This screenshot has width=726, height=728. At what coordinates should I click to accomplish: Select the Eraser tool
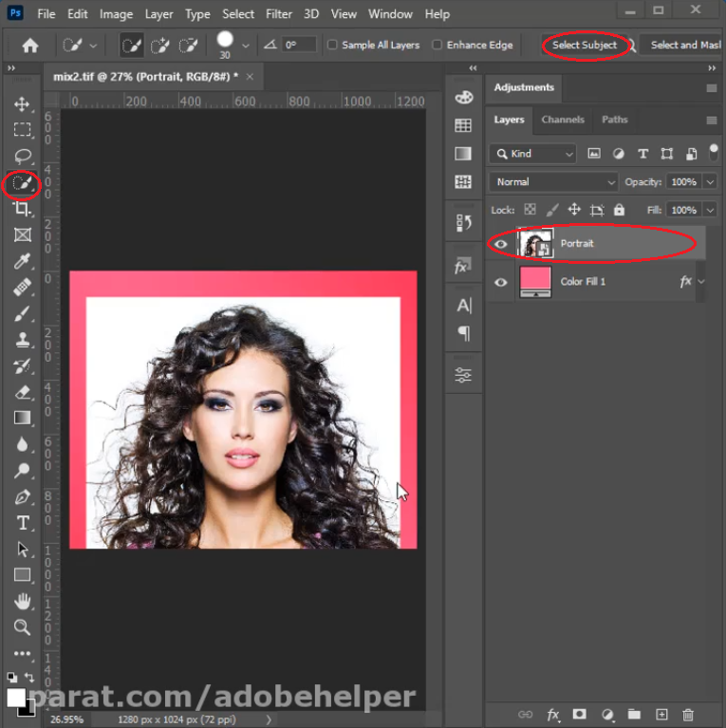[22, 392]
